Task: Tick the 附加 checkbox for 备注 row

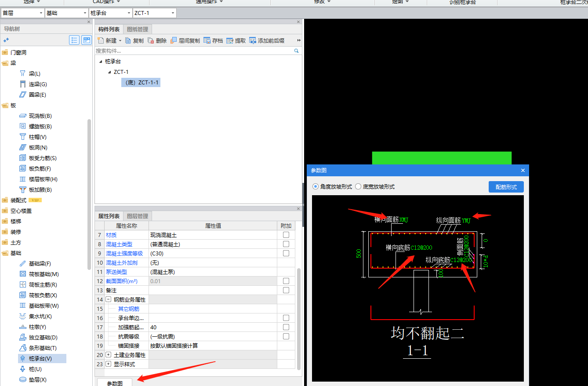Action: (x=286, y=290)
